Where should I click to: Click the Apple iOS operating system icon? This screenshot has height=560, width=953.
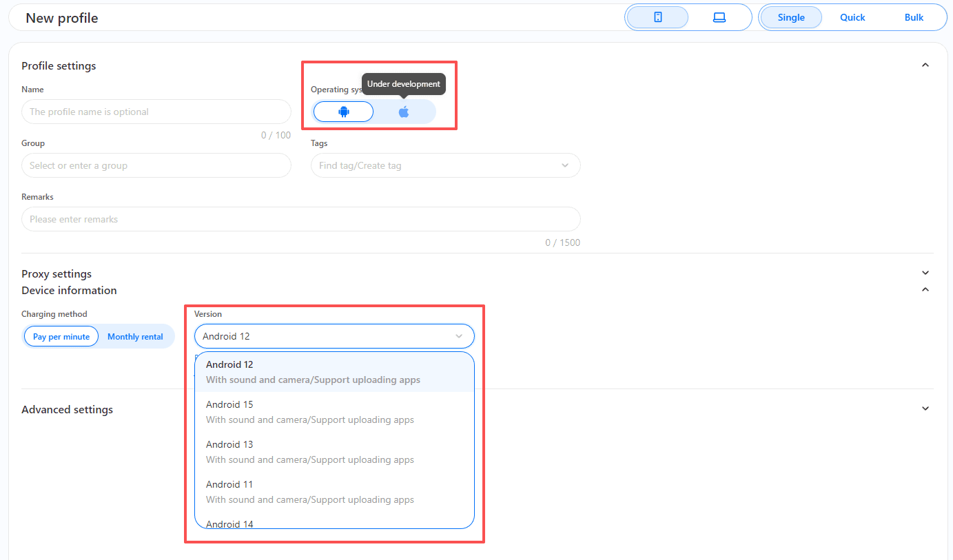(x=404, y=112)
